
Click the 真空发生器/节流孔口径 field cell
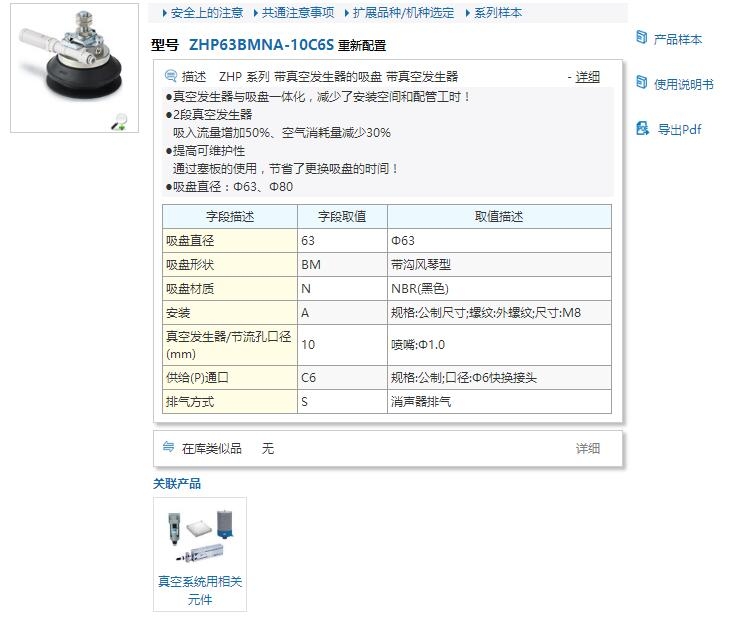tap(230, 345)
